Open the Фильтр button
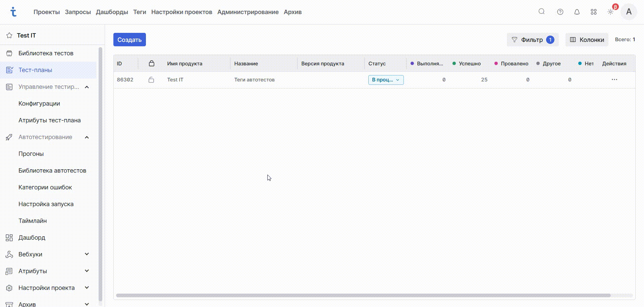 (533, 40)
